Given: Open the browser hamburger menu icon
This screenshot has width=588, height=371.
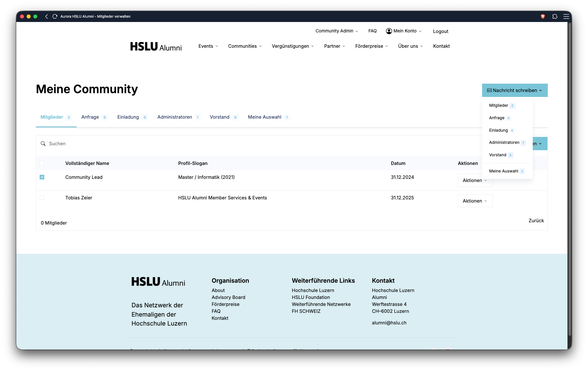Looking at the screenshot, I should [x=566, y=16].
